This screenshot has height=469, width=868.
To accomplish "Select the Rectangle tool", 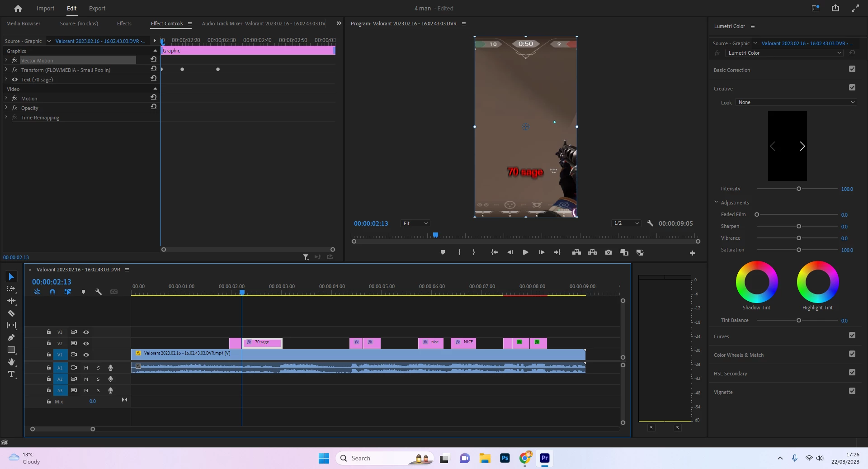I will click(x=11, y=350).
